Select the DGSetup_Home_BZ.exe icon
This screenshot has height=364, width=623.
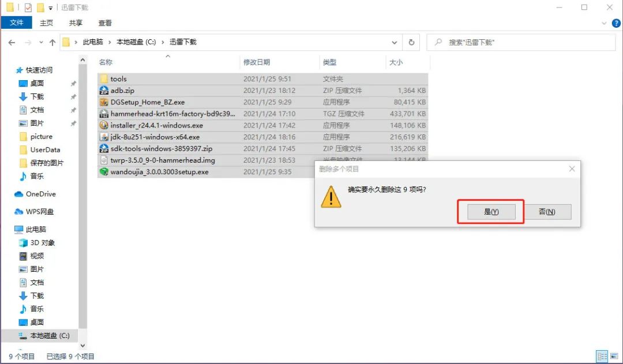[x=104, y=102]
